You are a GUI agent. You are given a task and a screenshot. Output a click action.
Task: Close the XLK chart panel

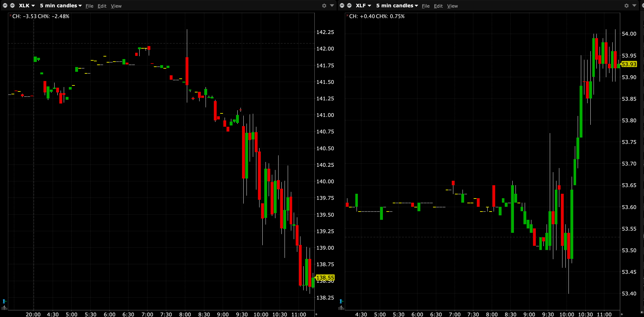coord(5,5)
